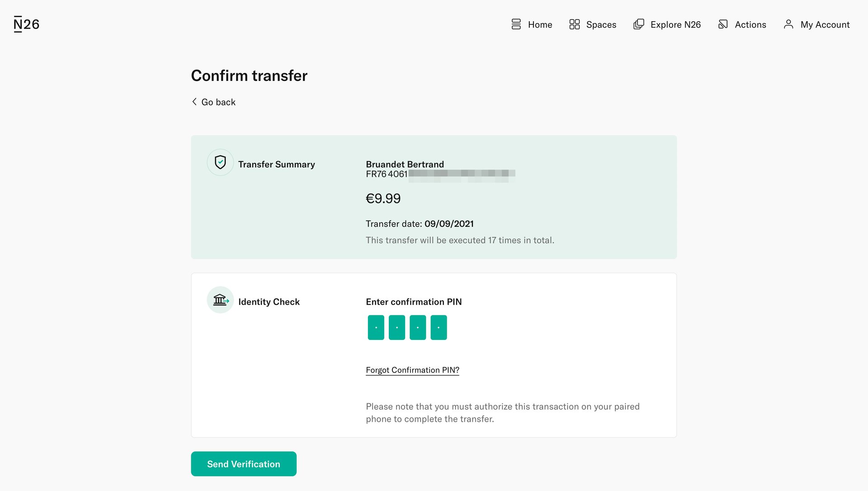Click the N26 logo
The width and height of the screenshot is (868, 491).
pyautogui.click(x=26, y=24)
